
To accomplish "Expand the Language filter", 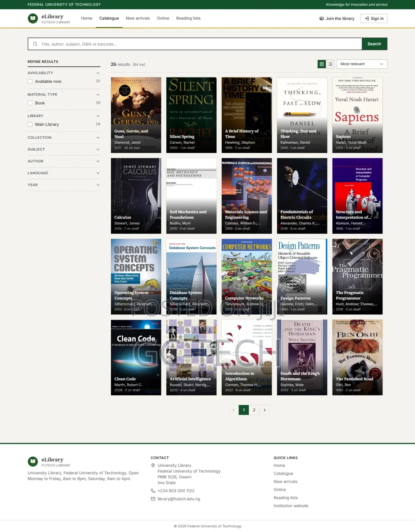I will click(64, 173).
